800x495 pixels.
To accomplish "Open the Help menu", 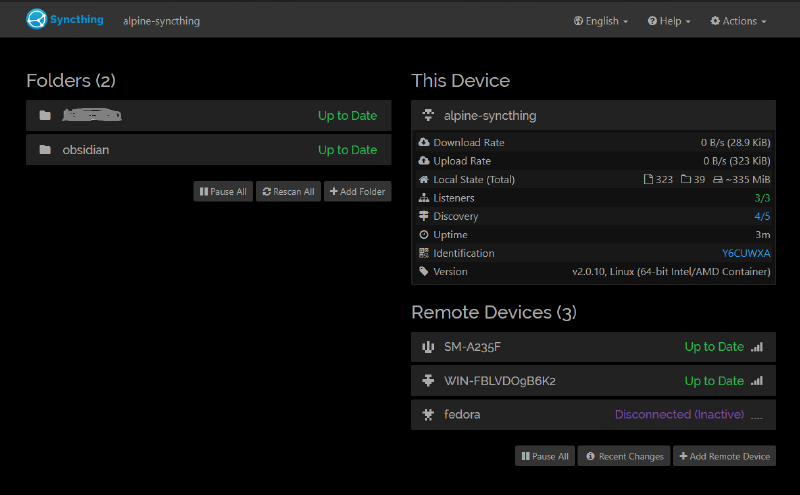I will coord(669,21).
